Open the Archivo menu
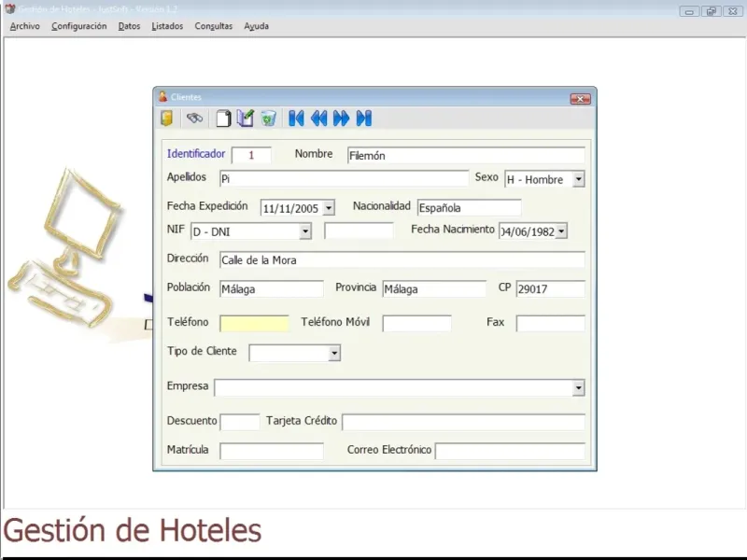The image size is (747, 560). tap(25, 26)
